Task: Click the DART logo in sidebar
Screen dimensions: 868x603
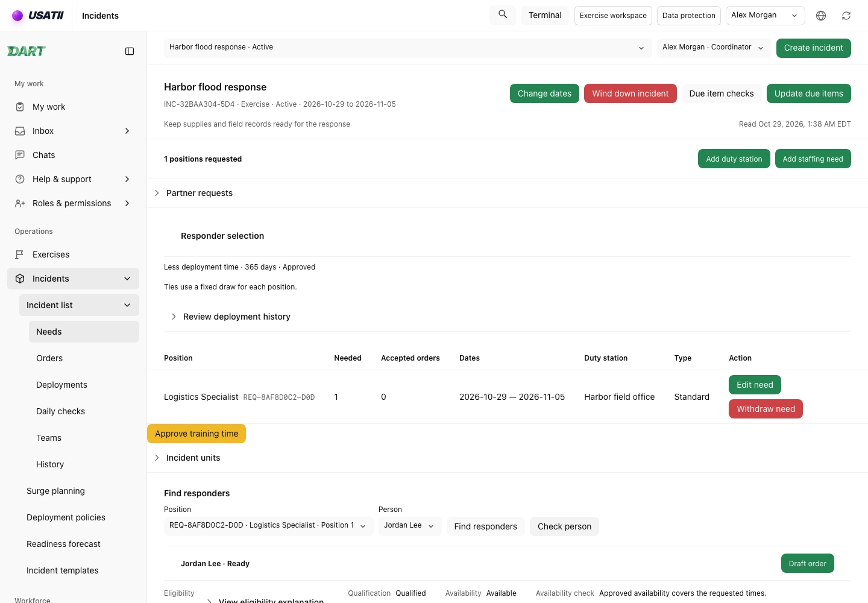Action: (27, 51)
